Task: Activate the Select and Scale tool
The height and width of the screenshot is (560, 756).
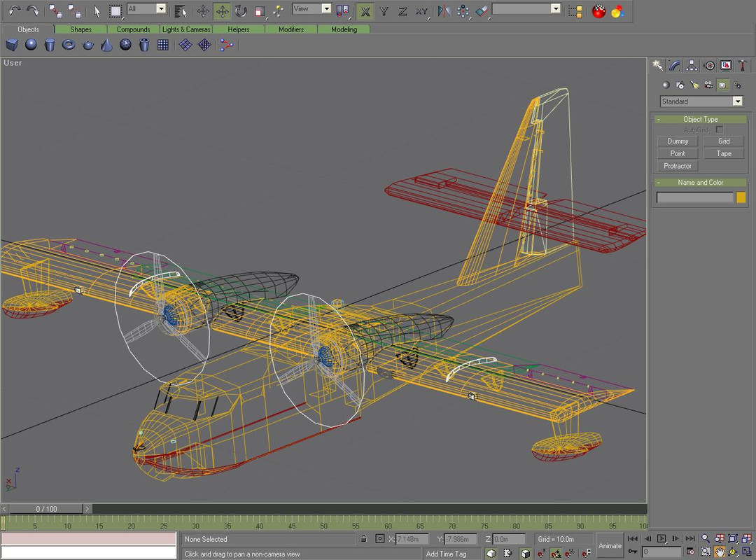Action: coord(260,10)
